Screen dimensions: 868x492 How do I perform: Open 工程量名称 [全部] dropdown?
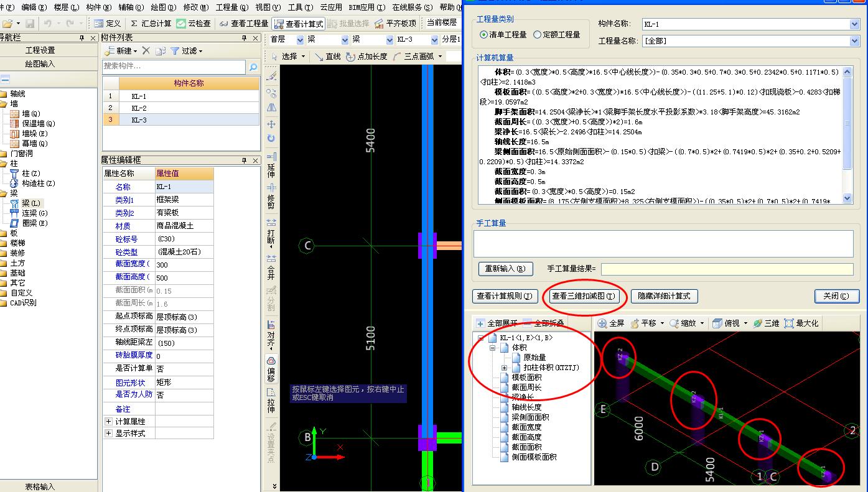[x=854, y=41]
